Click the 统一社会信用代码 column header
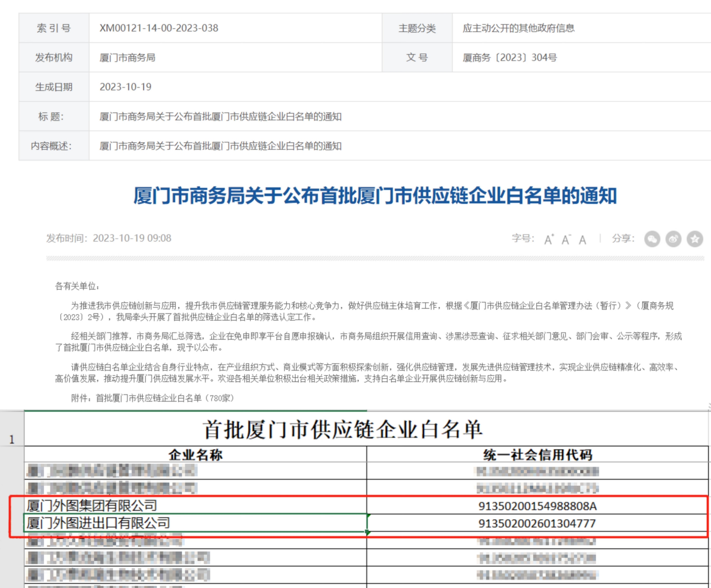This screenshot has width=711, height=588. click(x=537, y=454)
